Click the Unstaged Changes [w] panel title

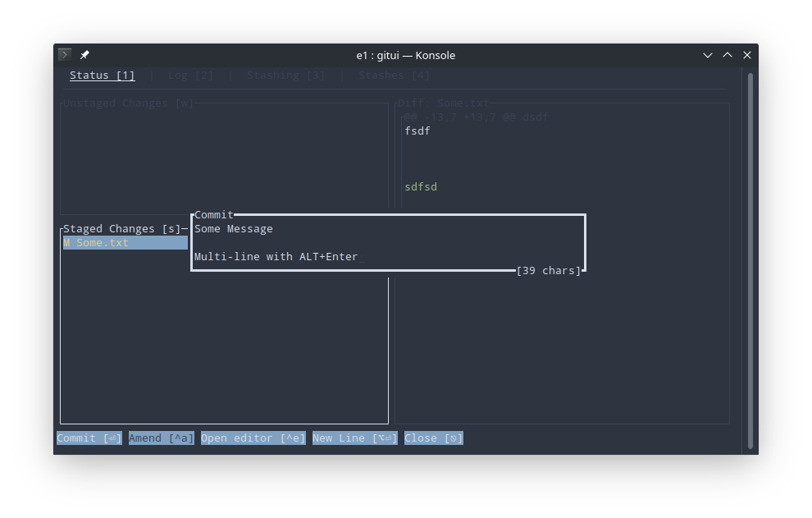[x=128, y=103]
